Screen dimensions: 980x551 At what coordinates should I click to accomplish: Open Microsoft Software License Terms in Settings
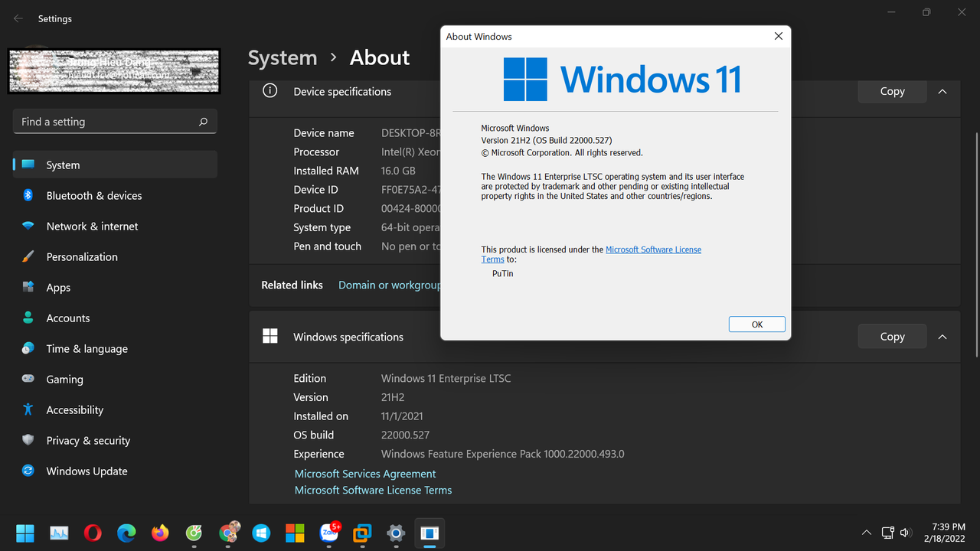tap(373, 490)
